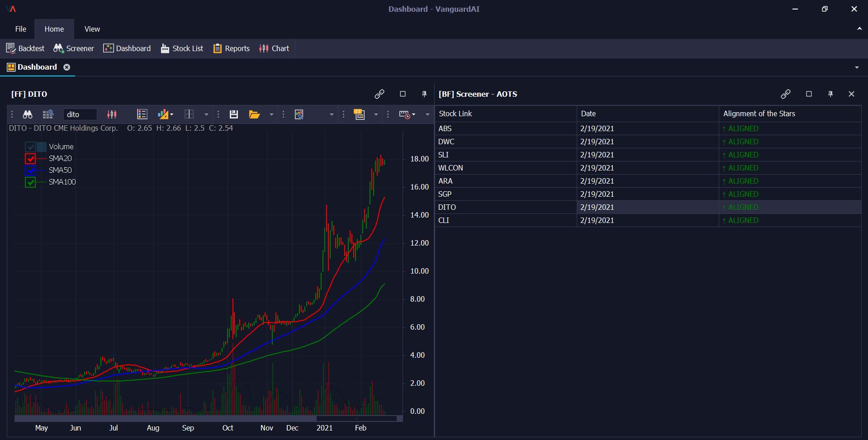This screenshot has height=440, width=868.
Task: Pin the Screener AOTS panel
Action: coord(830,94)
